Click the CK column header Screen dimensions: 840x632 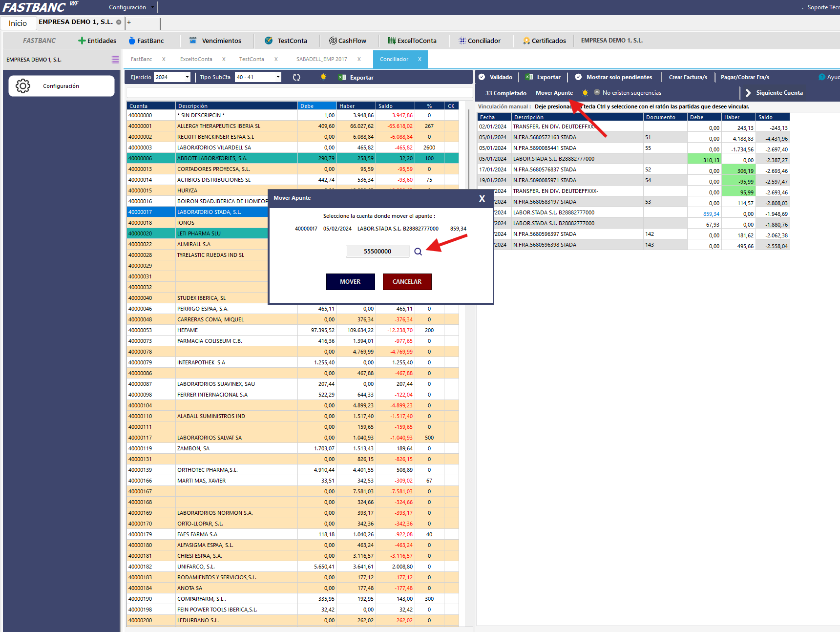click(x=451, y=105)
